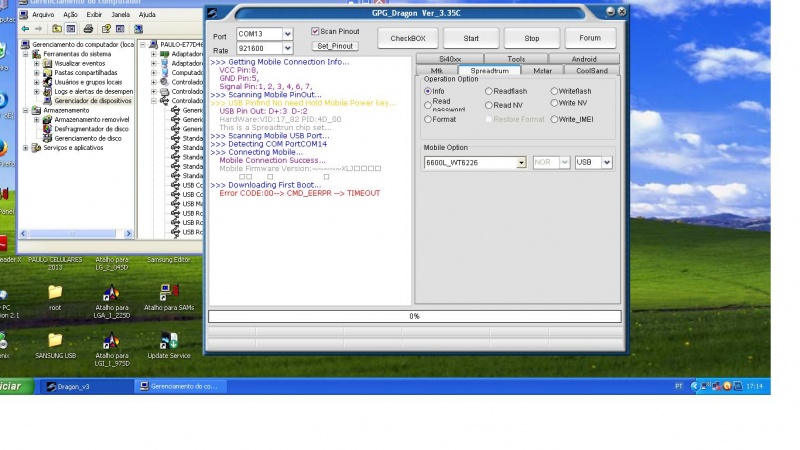Screen dimensions: 800x450
Task: Click the 0% progress bar
Action: tap(414, 316)
